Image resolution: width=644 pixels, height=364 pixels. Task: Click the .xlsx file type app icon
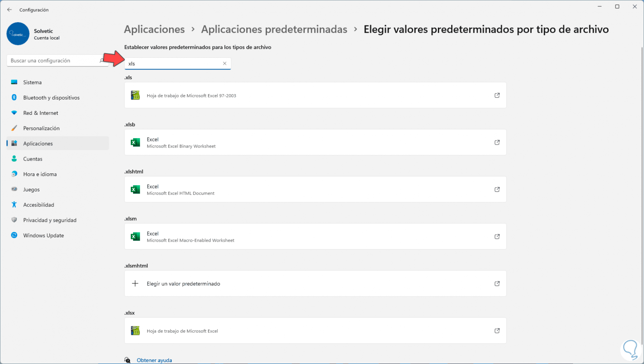pyautogui.click(x=135, y=331)
